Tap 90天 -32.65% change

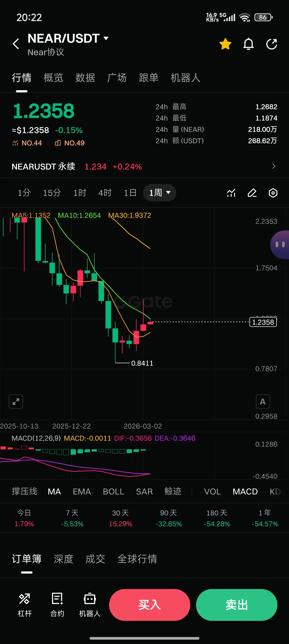coord(168,518)
